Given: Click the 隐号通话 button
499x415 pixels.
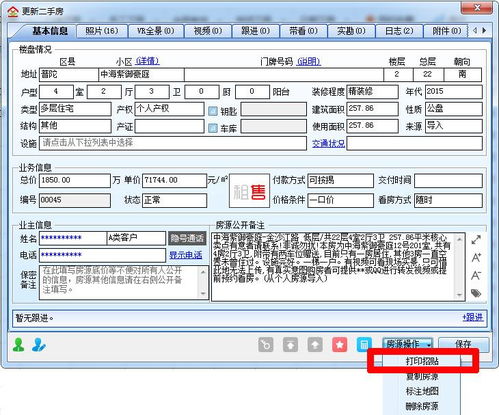Looking at the screenshot, I should (x=186, y=238).
